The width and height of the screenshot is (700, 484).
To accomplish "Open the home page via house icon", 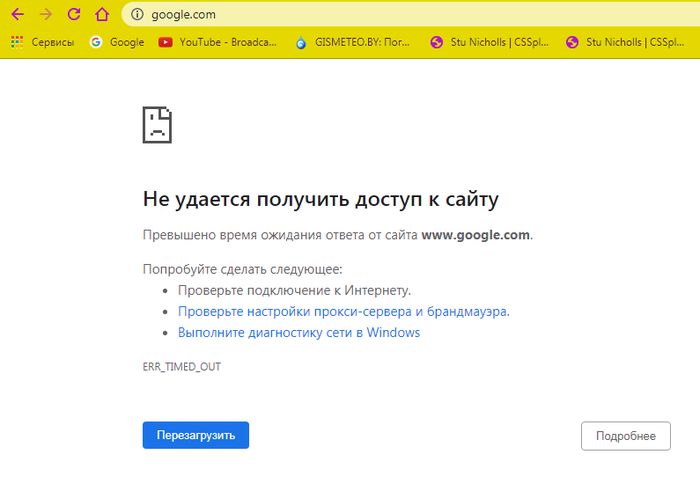I will coord(101,15).
